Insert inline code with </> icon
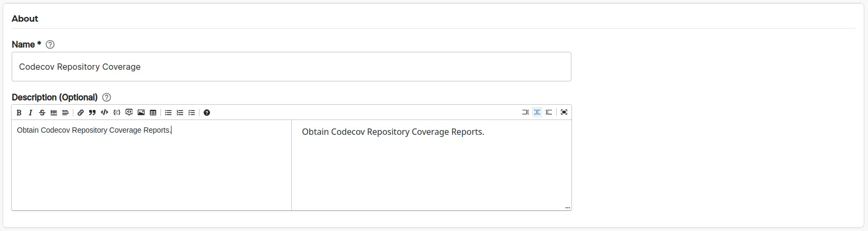 click(104, 113)
